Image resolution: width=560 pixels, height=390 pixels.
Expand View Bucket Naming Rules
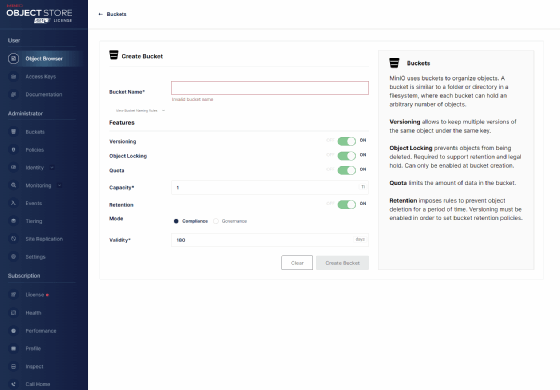tap(140, 111)
